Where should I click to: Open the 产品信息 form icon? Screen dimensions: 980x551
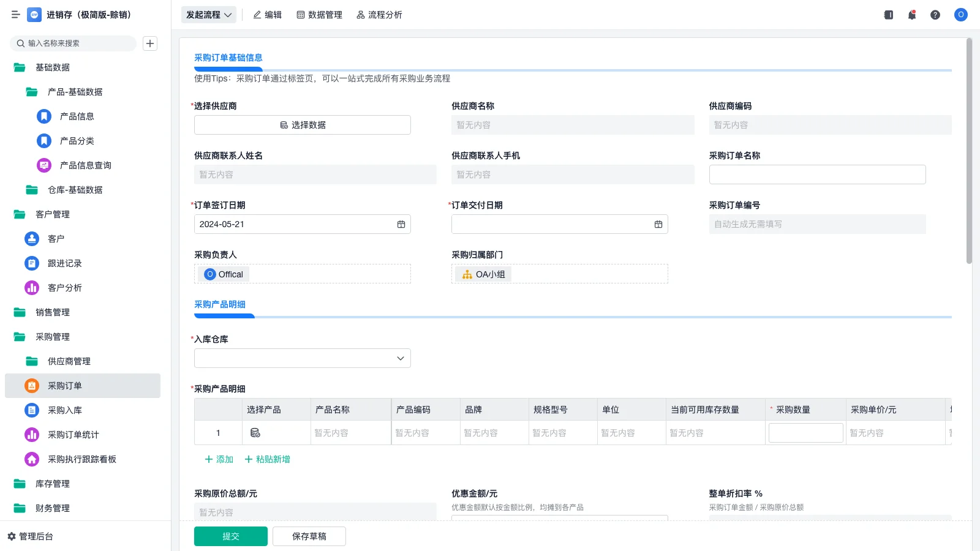pos(44,116)
